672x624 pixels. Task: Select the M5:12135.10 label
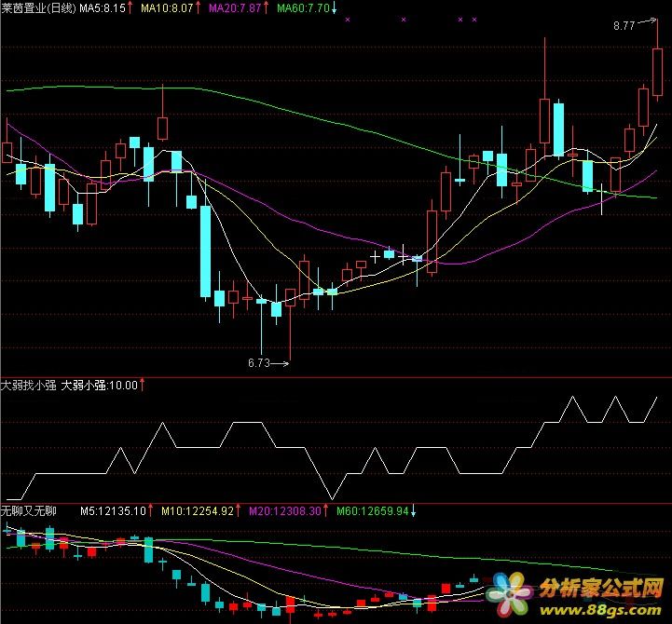point(113,511)
